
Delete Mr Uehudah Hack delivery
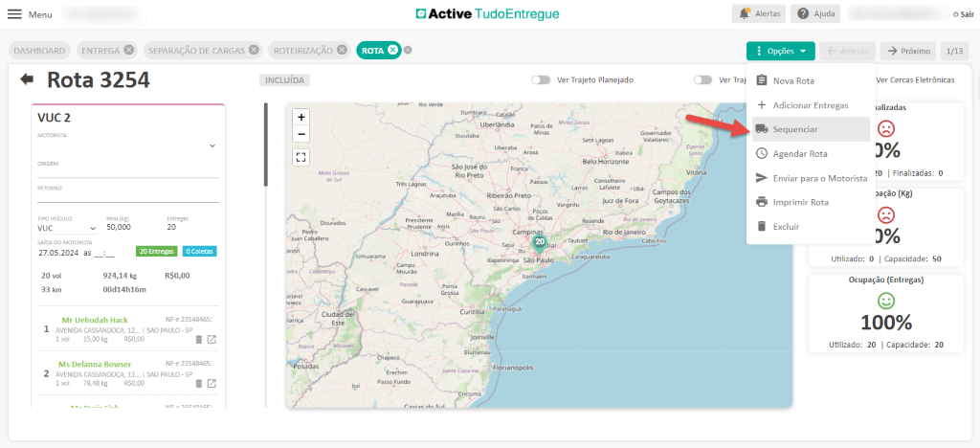tap(199, 339)
